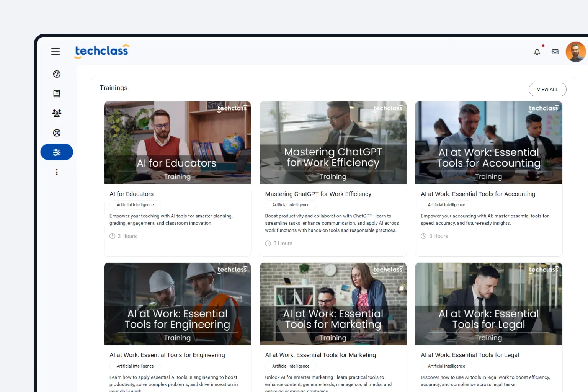This screenshot has width=588, height=392.
Task: Click Artificial Intelligence tag on Engineering card
Action: coord(135,366)
